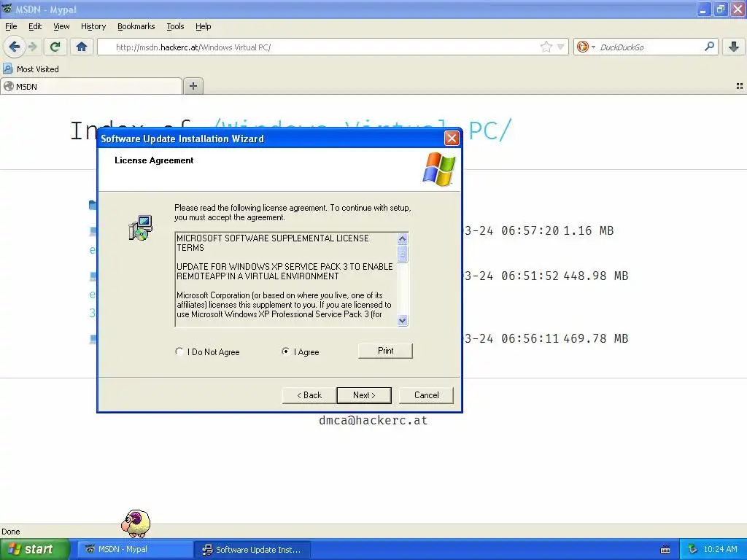The width and height of the screenshot is (747, 560).
Task: Click the Mypal raccoon title bar icon
Action: (x=7, y=9)
